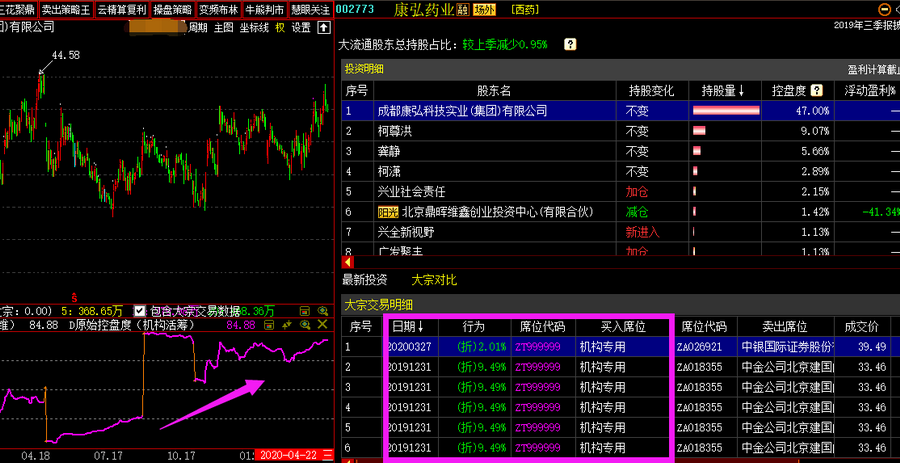
Task: Click the up-arrow icon beside 设置
Action: tap(322, 28)
